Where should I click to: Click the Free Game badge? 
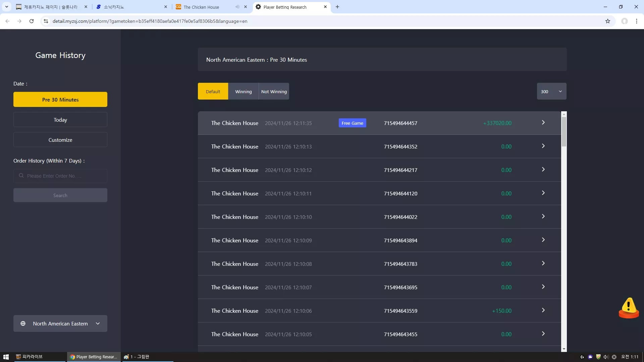[x=352, y=123]
